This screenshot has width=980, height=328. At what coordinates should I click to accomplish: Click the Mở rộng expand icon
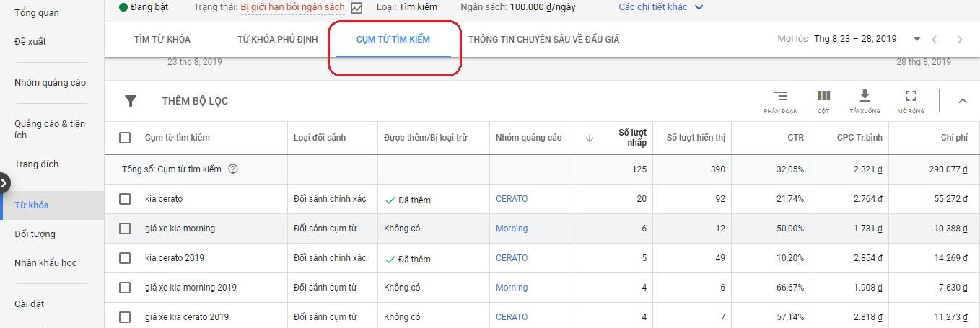point(911,96)
